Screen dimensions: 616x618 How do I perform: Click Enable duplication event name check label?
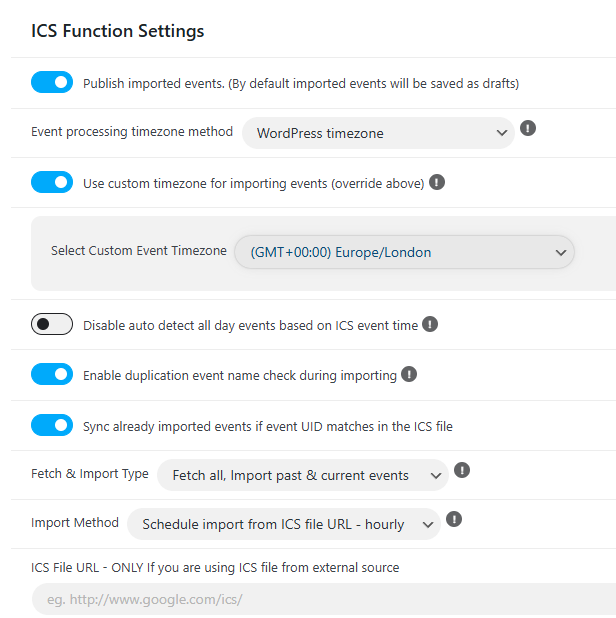240,376
